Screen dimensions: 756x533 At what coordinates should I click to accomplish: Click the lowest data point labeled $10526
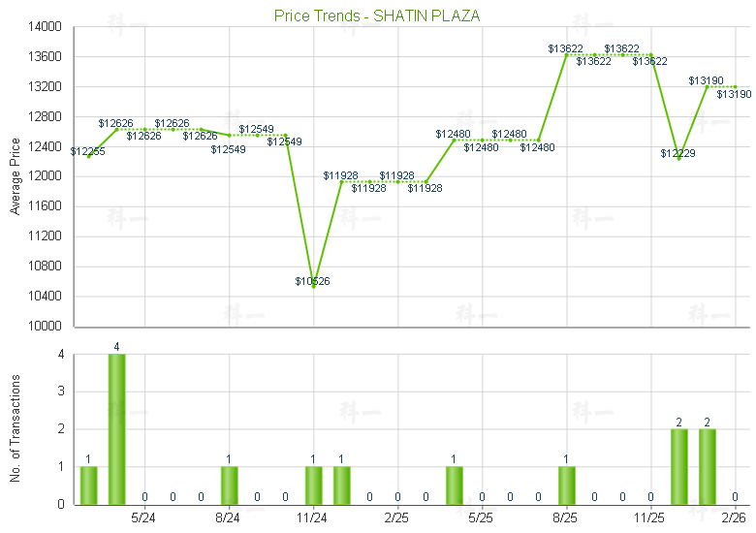point(313,287)
